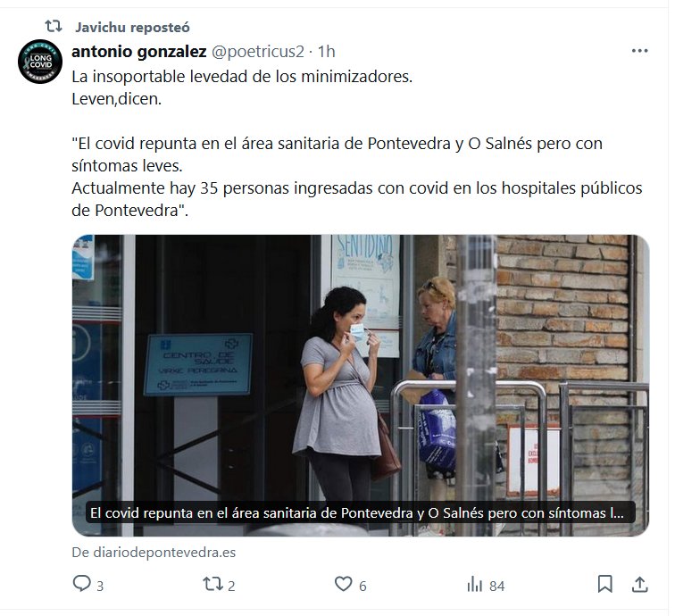Open the article preview image card
Screen dimensions: 675x616
[361, 386]
